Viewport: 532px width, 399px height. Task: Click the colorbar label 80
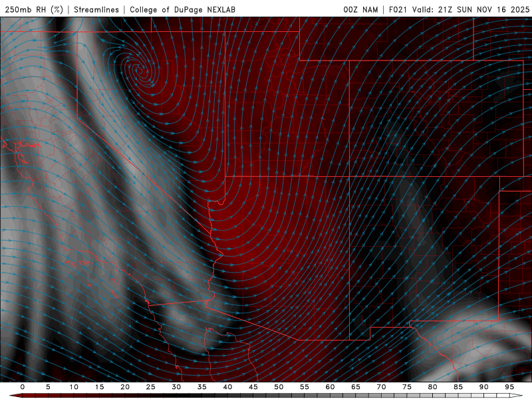432,387
